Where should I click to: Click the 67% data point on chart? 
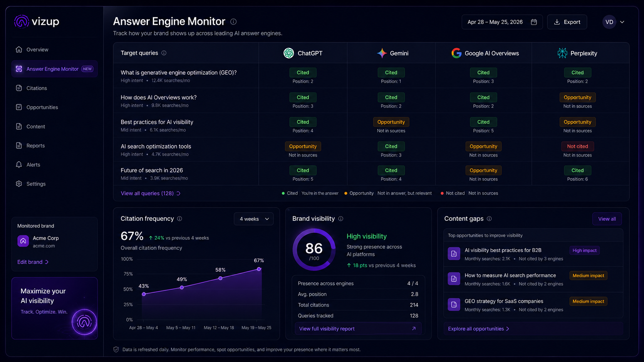pyautogui.click(x=259, y=269)
